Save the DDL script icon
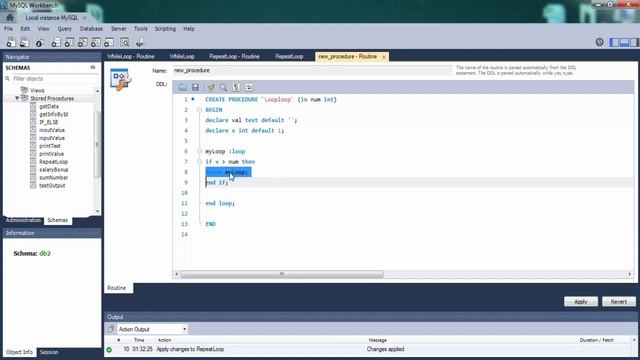 click(195, 87)
